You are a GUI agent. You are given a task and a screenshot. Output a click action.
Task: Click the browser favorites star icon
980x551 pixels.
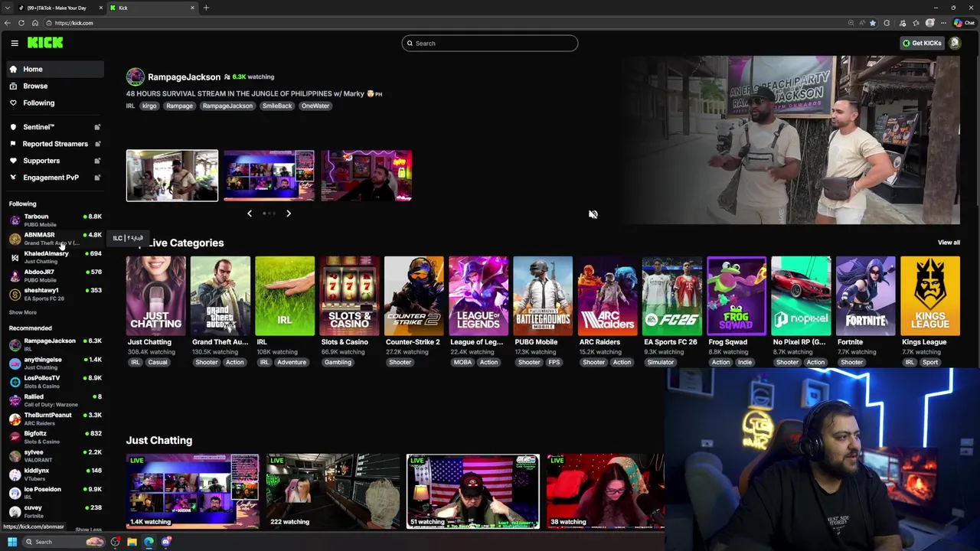tap(872, 23)
